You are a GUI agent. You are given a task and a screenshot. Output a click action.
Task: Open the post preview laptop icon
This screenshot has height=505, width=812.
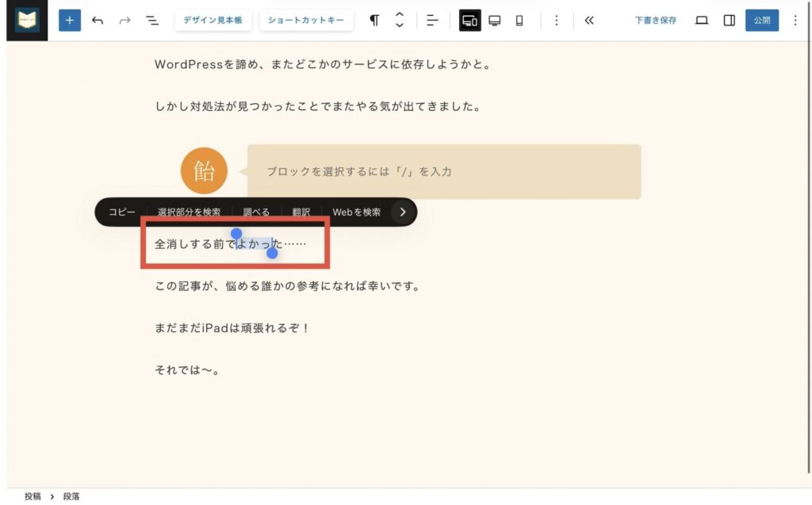point(701,21)
